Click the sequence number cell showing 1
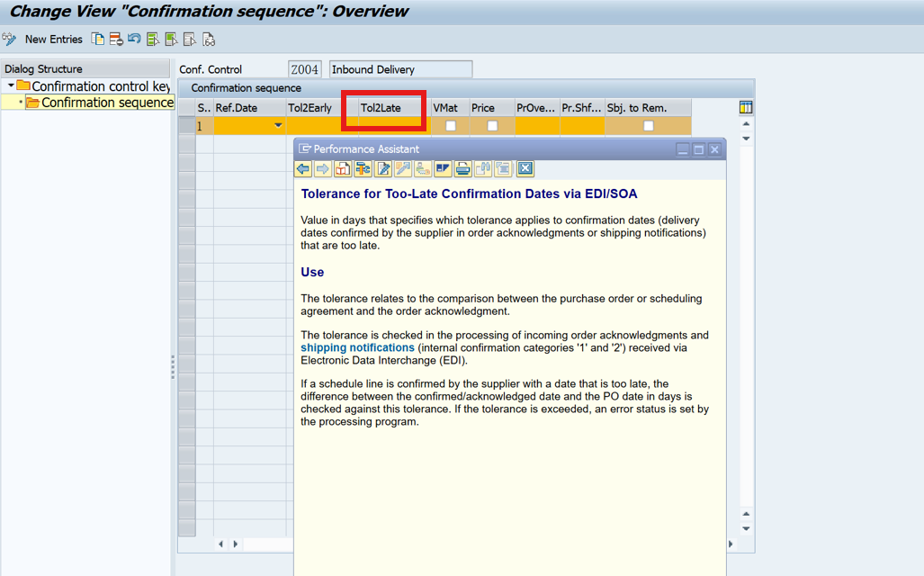 point(204,126)
